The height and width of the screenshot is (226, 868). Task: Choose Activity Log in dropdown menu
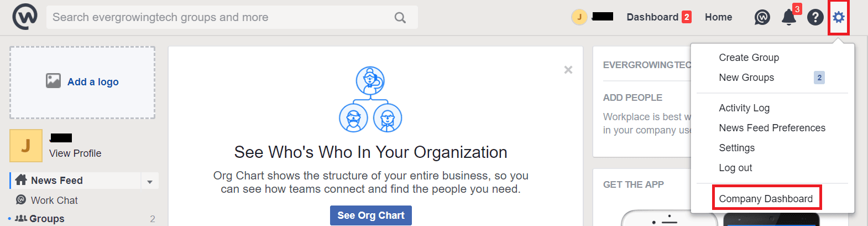744,108
